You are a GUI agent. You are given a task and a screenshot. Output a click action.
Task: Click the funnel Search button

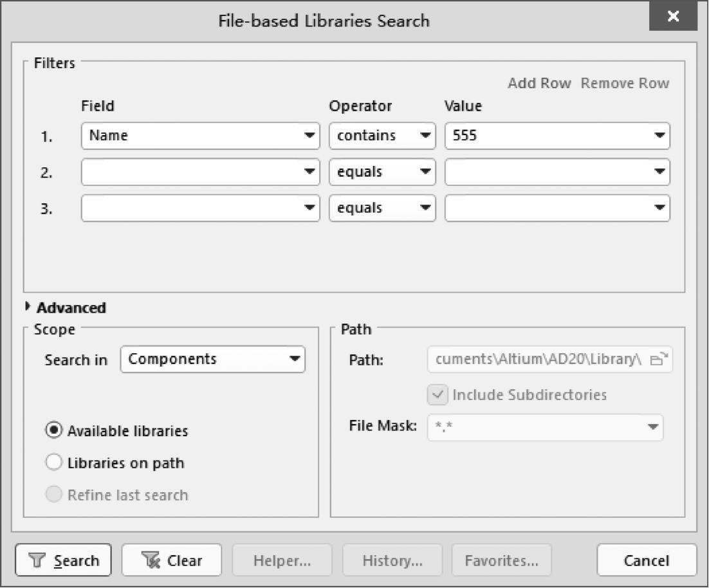[63, 560]
